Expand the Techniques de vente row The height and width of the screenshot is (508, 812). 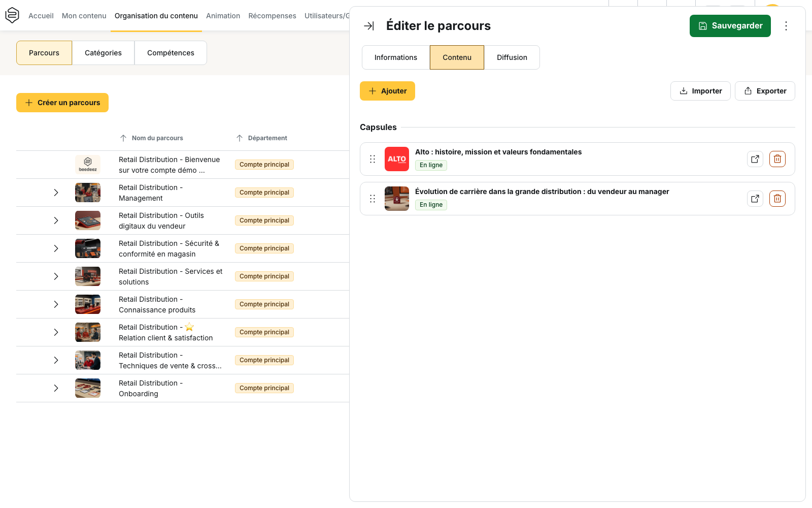click(x=56, y=360)
